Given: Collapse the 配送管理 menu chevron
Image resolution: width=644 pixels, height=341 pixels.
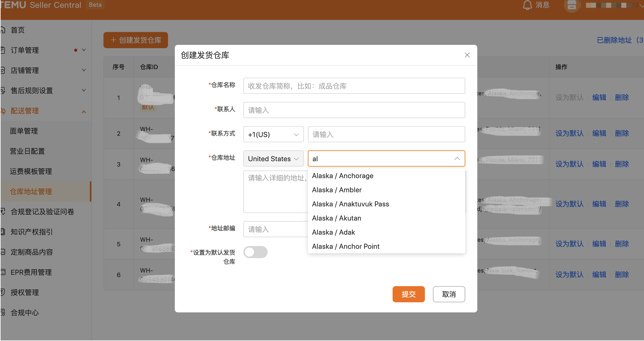Looking at the screenshot, I should [x=84, y=112].
